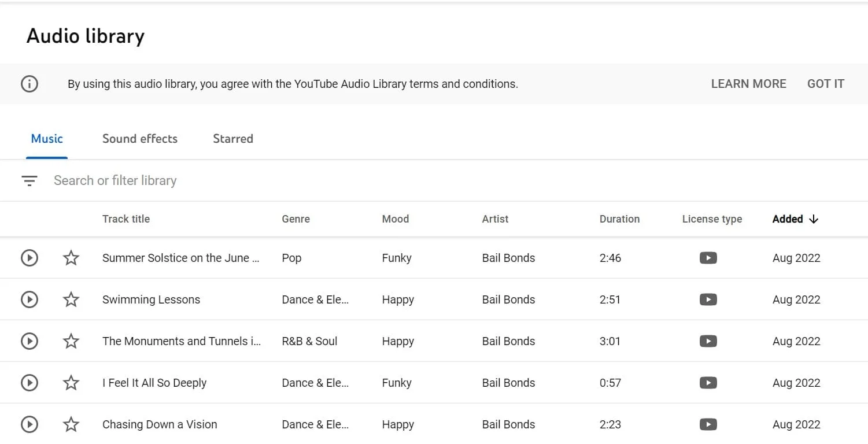
Task: Click the Happy mood for The Monuments
Action: tap(398, 341)
